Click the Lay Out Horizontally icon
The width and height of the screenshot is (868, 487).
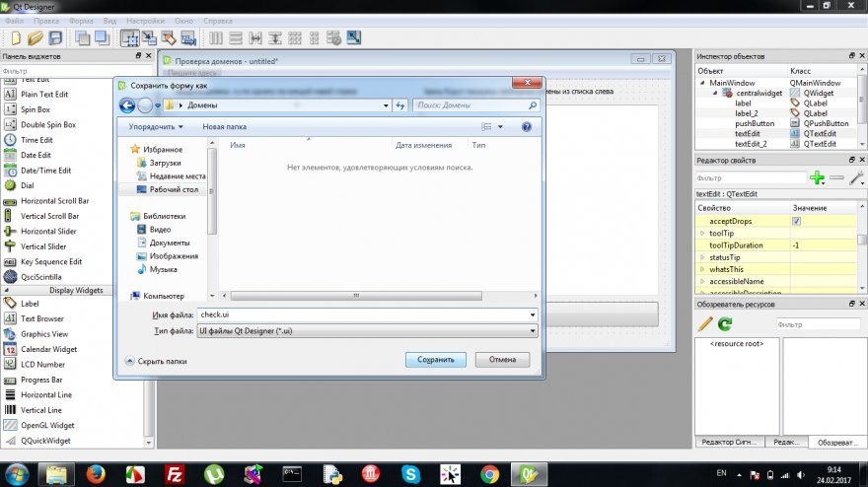click(216, 37)
